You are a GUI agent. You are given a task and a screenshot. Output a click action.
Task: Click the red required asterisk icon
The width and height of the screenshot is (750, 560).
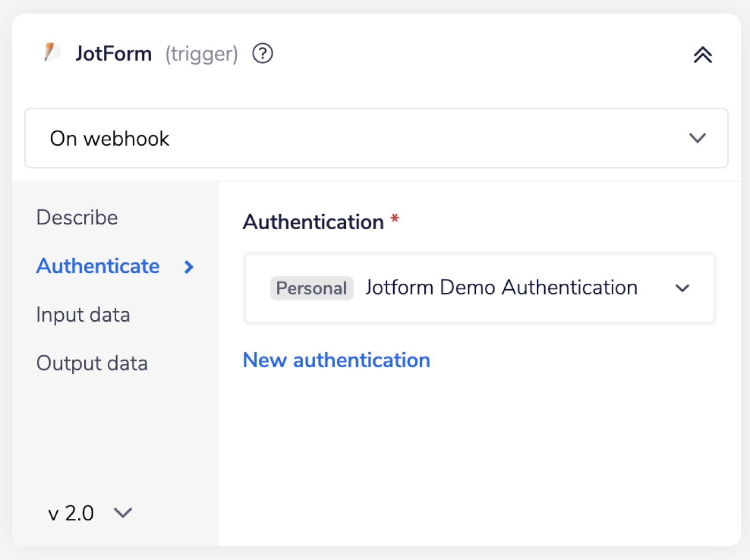pyautogui.click(x=395, y=218)
